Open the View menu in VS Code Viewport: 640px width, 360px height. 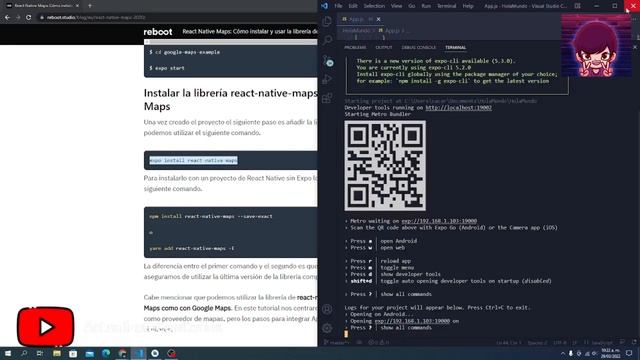(x=396, y=6)
